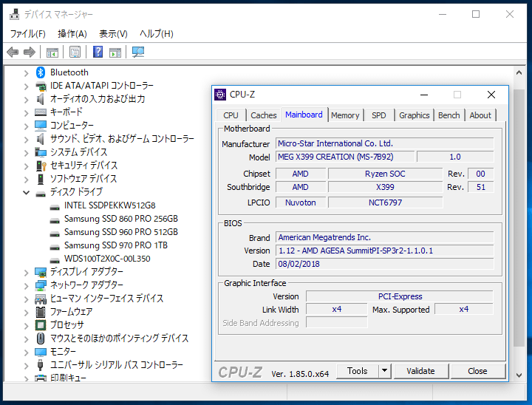Select the ネットワーク アダプター icon
Image resolution: width=532 pixels, height=405 pixels.
(41, 285)
